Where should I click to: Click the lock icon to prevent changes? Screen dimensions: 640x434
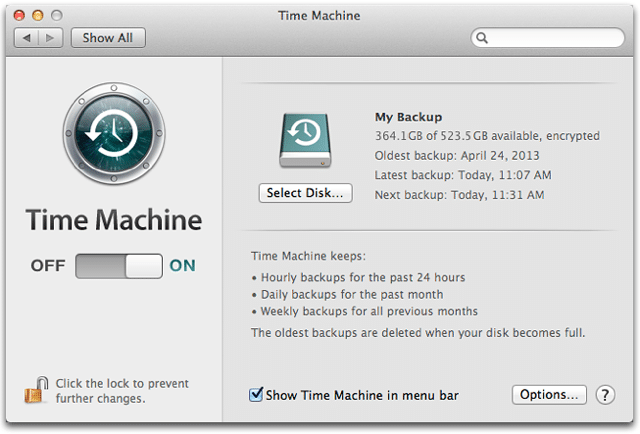pyautogui.click(x=36, y=390)
